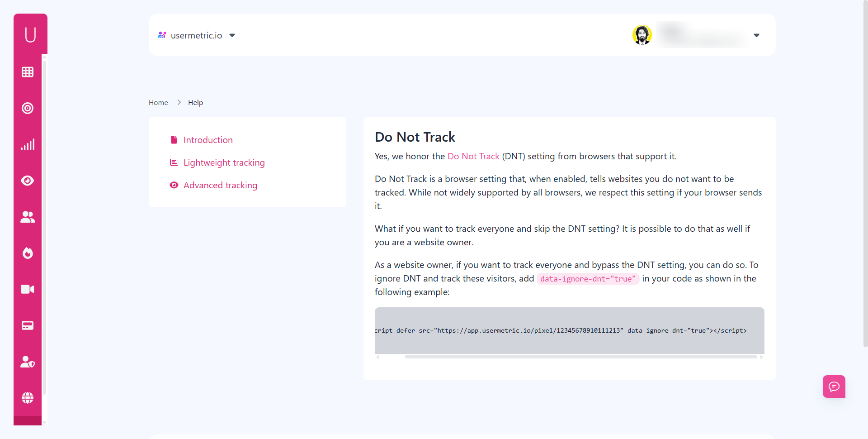
Task: Click the billing card icon in sidebar
Action: click(28, 325)
